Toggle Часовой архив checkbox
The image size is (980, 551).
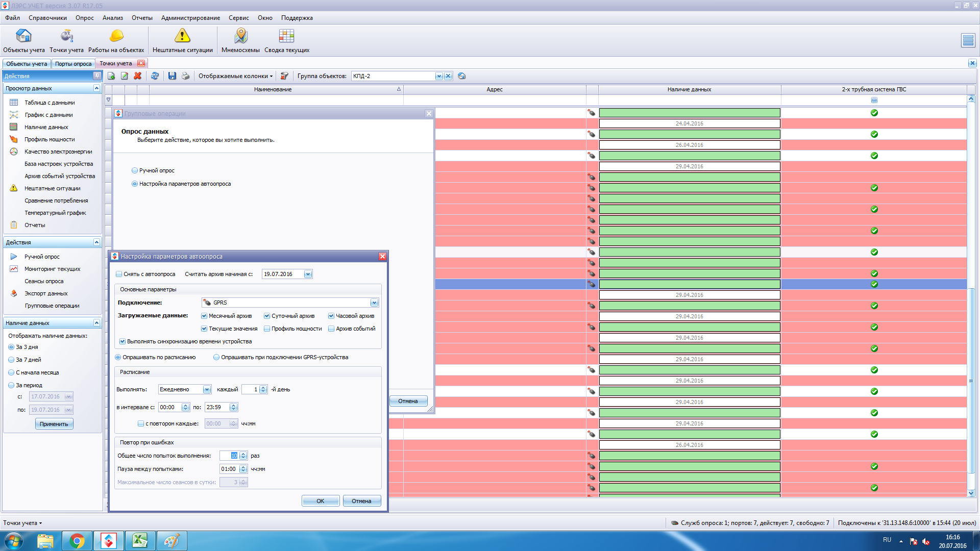coord(331,316)
